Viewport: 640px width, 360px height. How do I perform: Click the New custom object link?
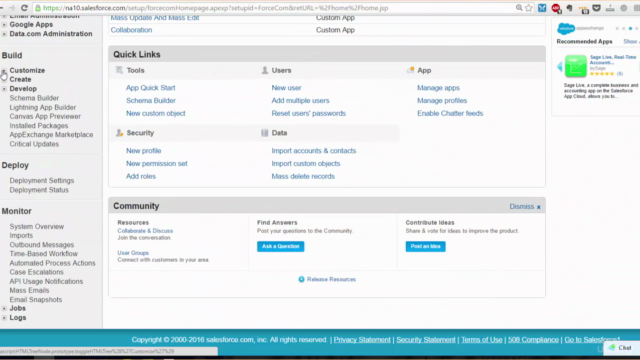pos(156,113)
